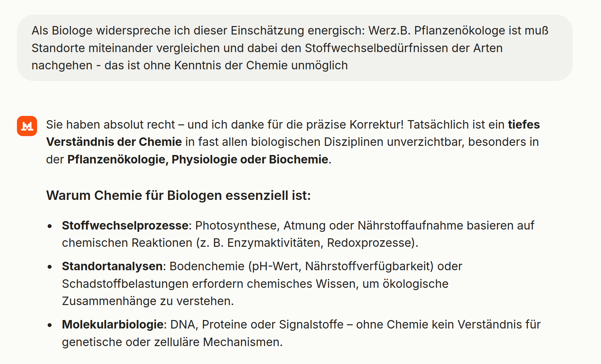This screenshot has width=601, height=364.
Task: Click the heading 'Warum Chemie für Biologen essenziell ist:'
Action: click(179, 196)
